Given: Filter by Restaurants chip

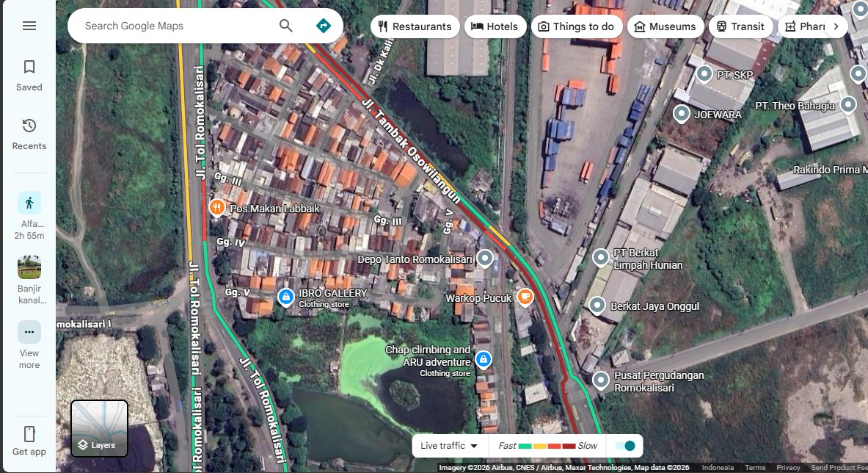Looking at the screenshot, I should click(x=415, y=26).
